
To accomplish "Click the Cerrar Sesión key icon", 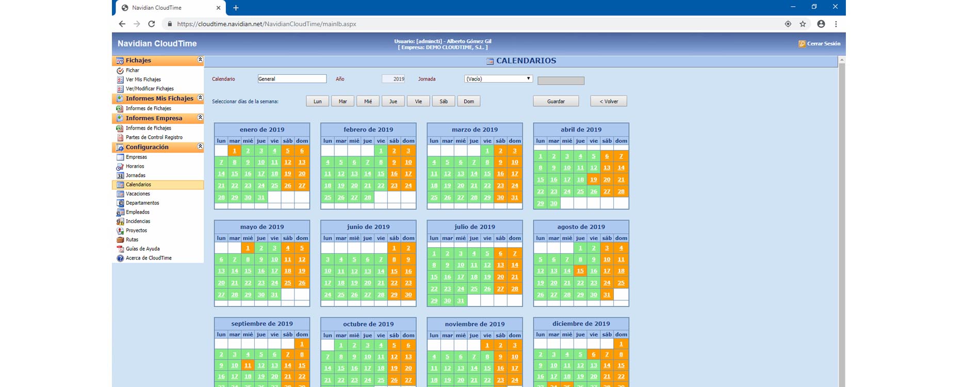I will coord(802,44).
